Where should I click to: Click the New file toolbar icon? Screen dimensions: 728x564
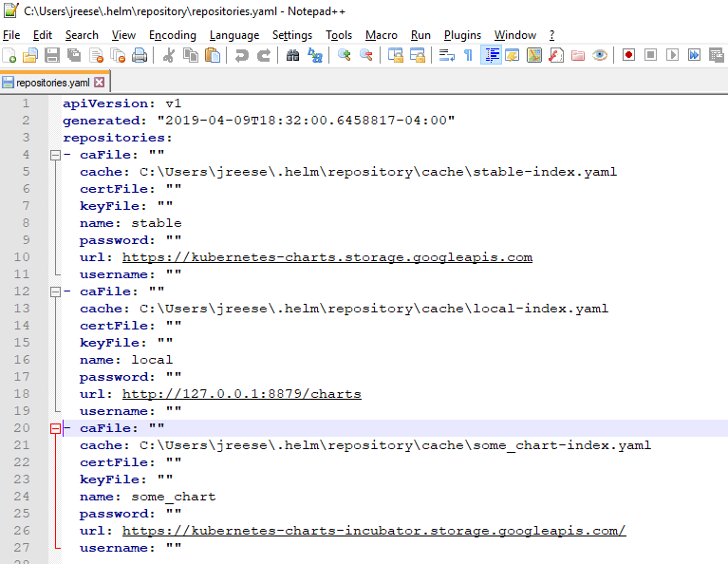(x=9, y=55)
